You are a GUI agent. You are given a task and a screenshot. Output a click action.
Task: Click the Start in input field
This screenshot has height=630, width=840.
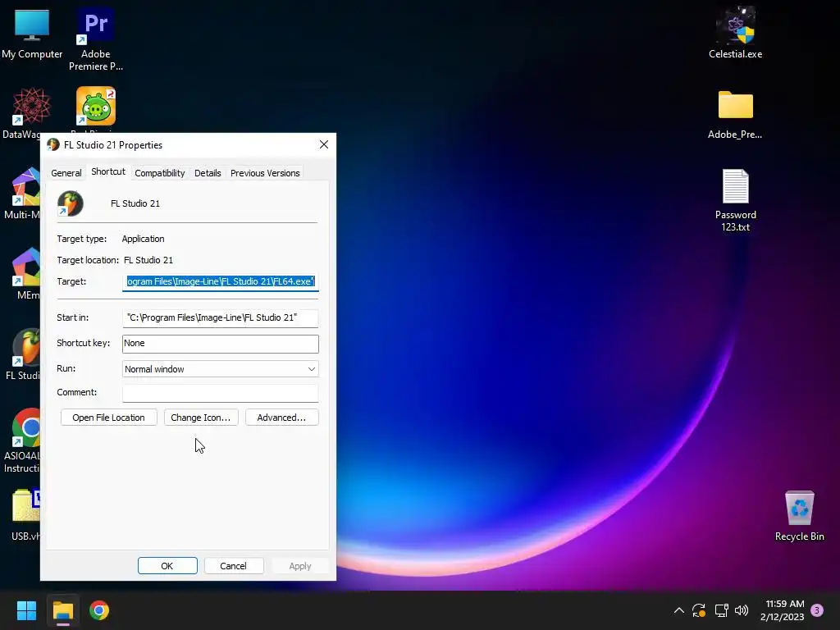pos(220,317)
